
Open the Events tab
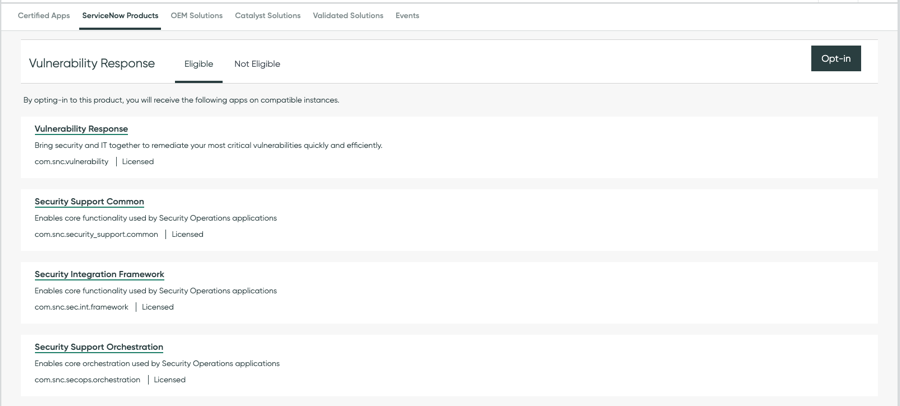click(407, 16)
